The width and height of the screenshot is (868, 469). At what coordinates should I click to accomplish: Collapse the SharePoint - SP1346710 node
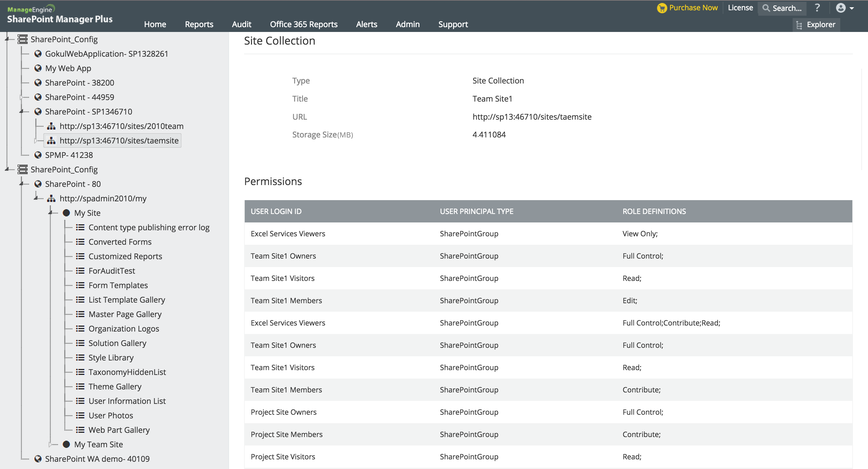pos(21,112)
